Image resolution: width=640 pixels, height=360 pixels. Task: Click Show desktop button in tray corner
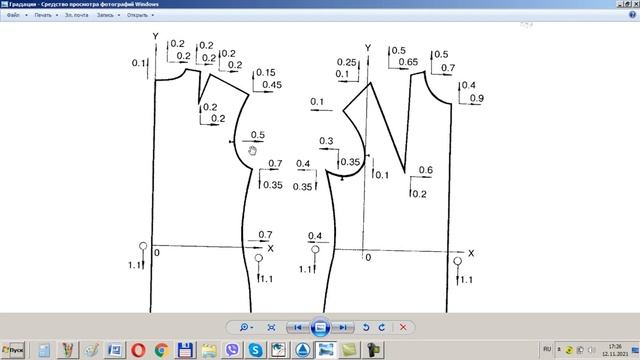636,350
